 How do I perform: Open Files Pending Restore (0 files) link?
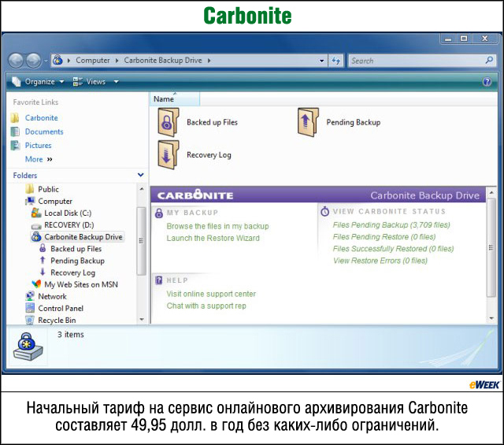pos(384,236)
